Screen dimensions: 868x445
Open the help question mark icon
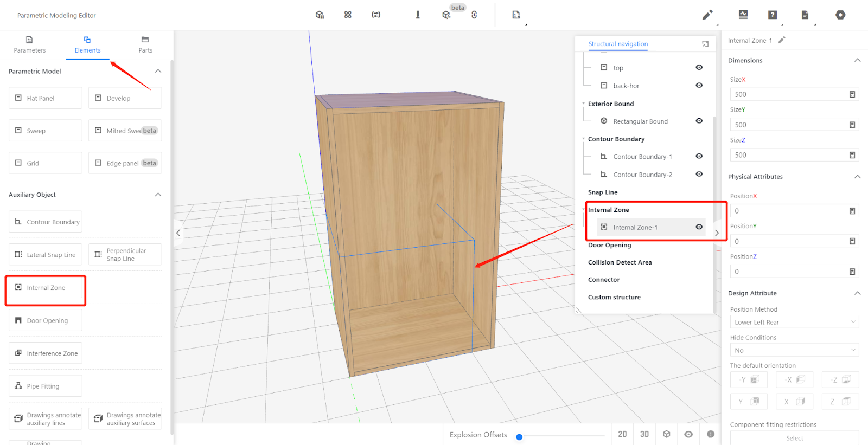pos(773,15)
